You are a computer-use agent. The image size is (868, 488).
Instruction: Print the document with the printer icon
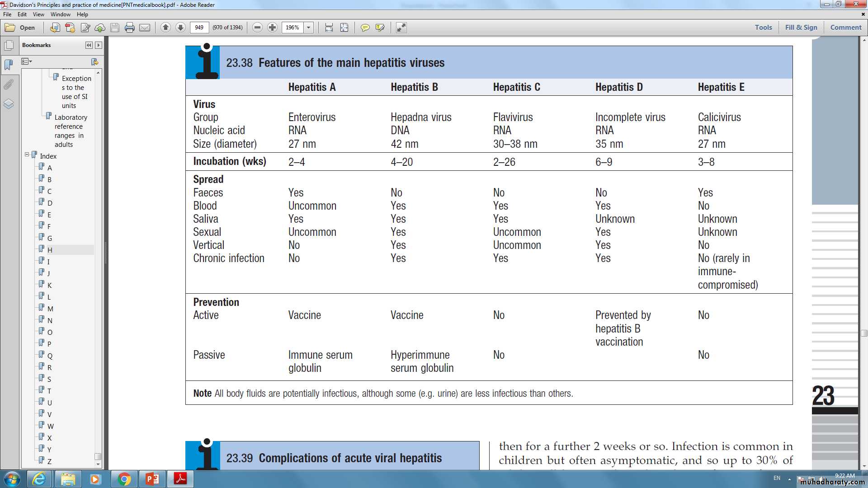[130, 28]
